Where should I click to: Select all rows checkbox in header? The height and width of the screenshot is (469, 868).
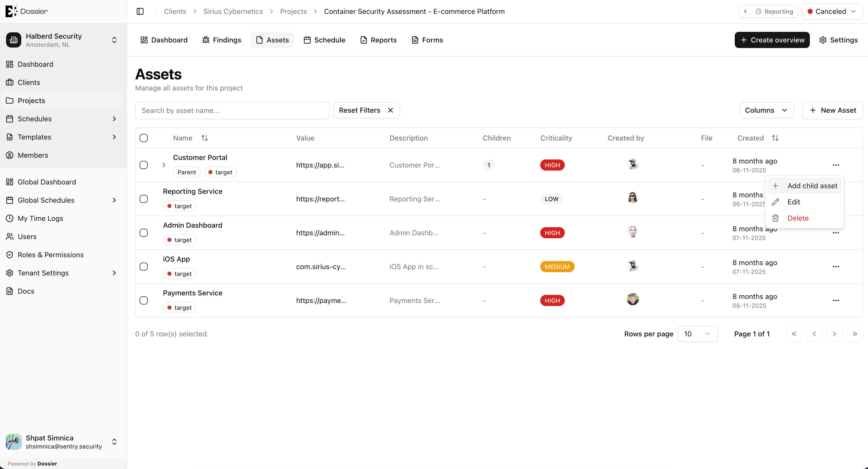pos(144,138)
